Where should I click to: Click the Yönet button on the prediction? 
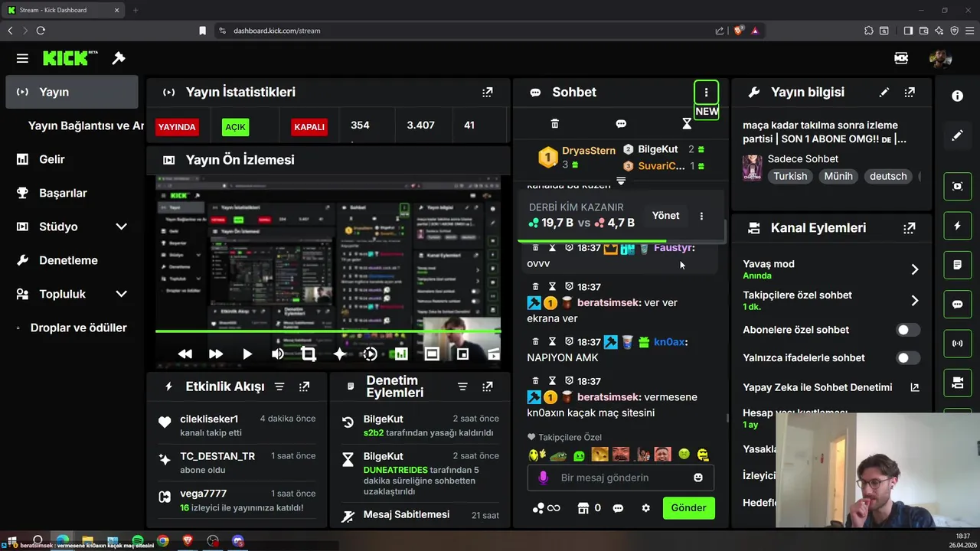coord(665,216)
